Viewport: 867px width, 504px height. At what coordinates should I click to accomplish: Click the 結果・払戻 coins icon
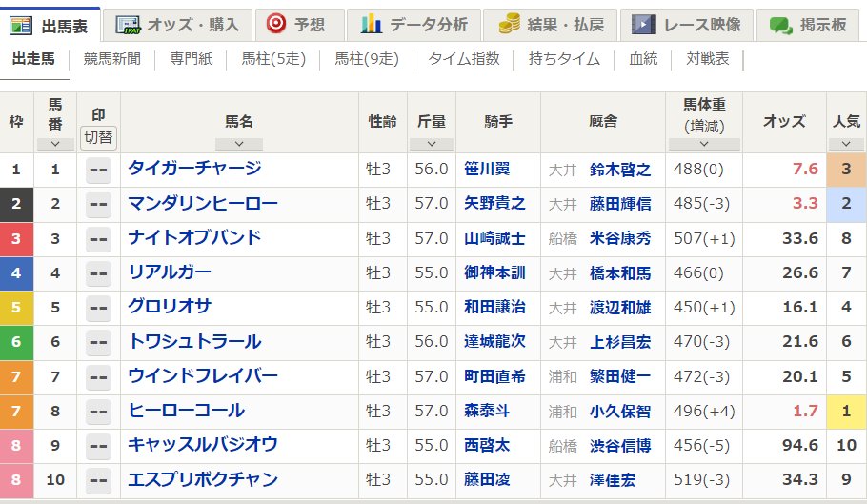509,25
